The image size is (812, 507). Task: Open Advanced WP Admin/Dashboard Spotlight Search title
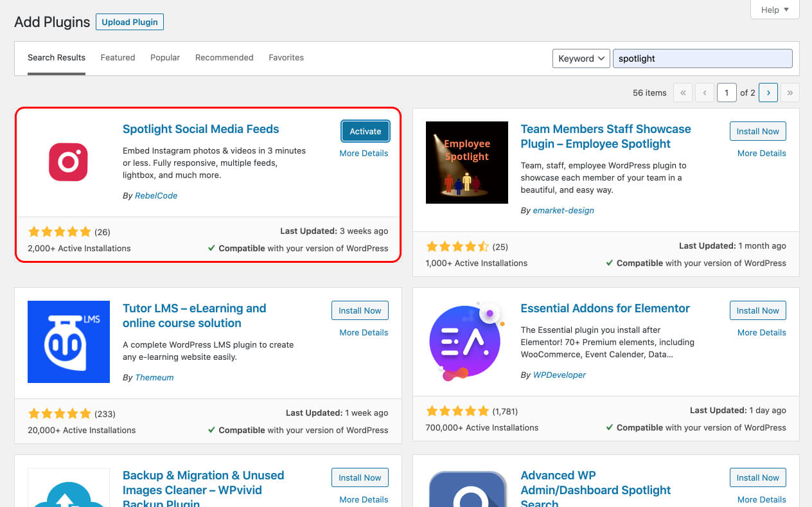pos(596,490)
